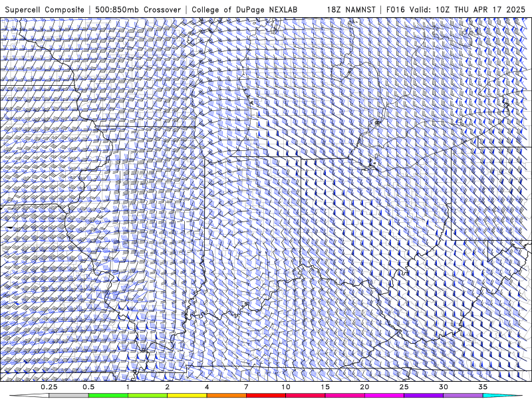Click the 'Supercell Composite' title text
The image size is (532, 399).
pos(45,10)
